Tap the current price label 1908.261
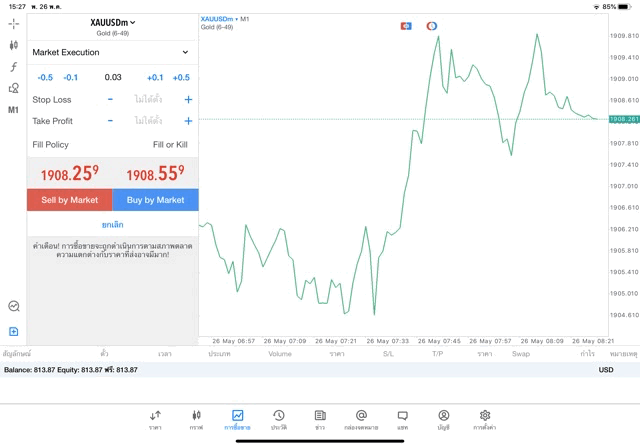640x447 pixels. (624, 119)
